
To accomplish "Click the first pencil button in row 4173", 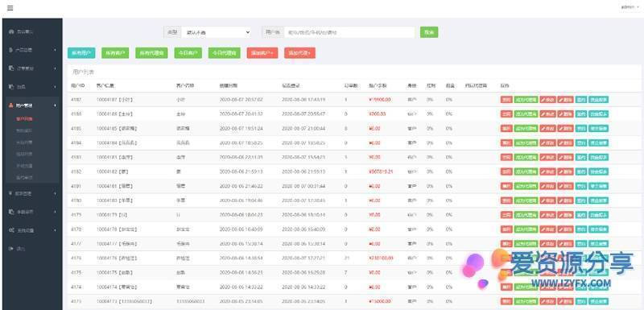I will 547,301.
